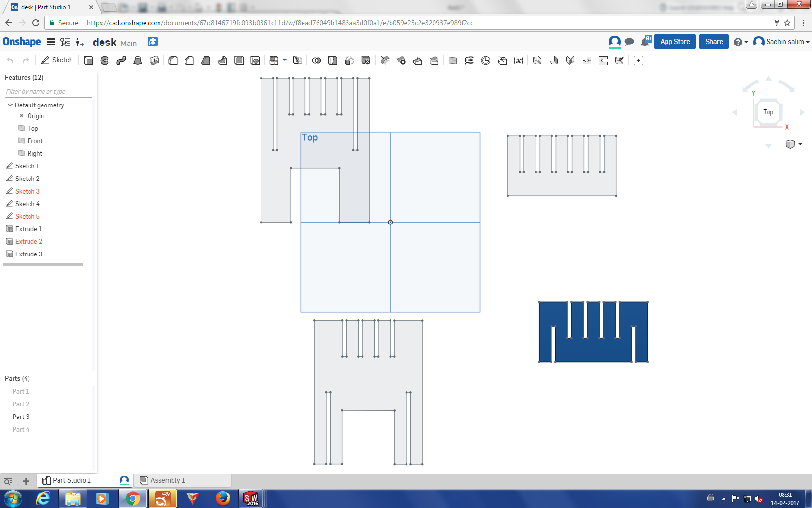The image size is (812, 508).
Task: Select the Loft tool
Action: 138,60
